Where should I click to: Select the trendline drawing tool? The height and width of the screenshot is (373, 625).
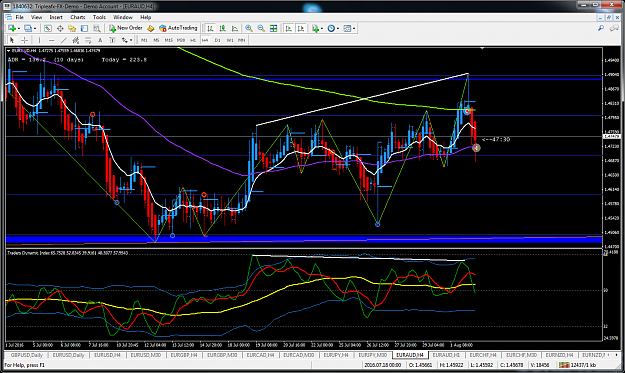pos(63,40)
